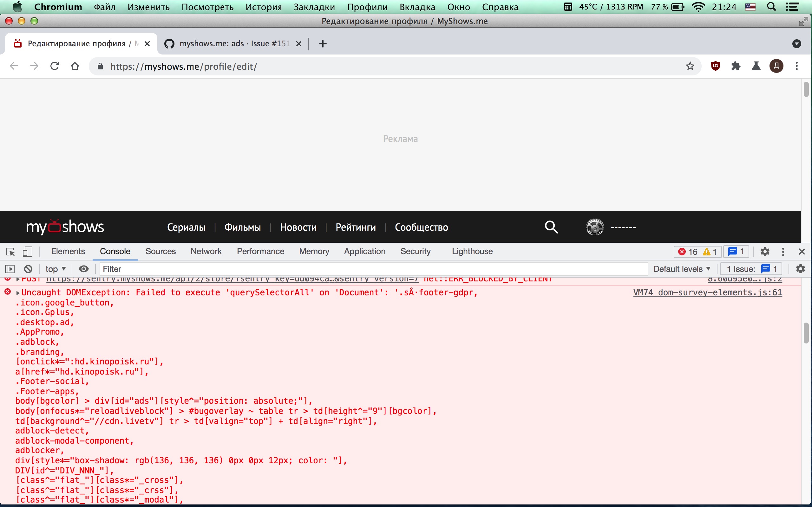Switch to the Network panel

click(206, 251)
